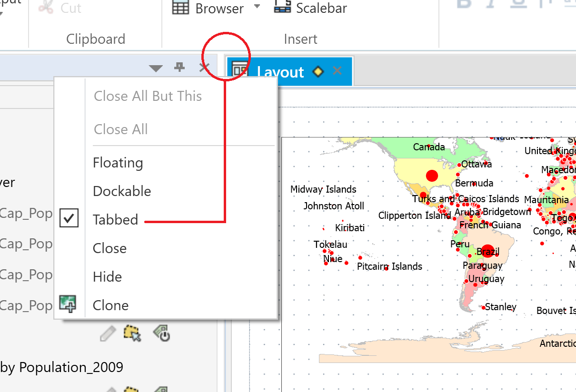Image resolution: width=576 pixels, height=392 pixels.
Task: Click the Population_2009 symbology heading
Action: point(62,367)
